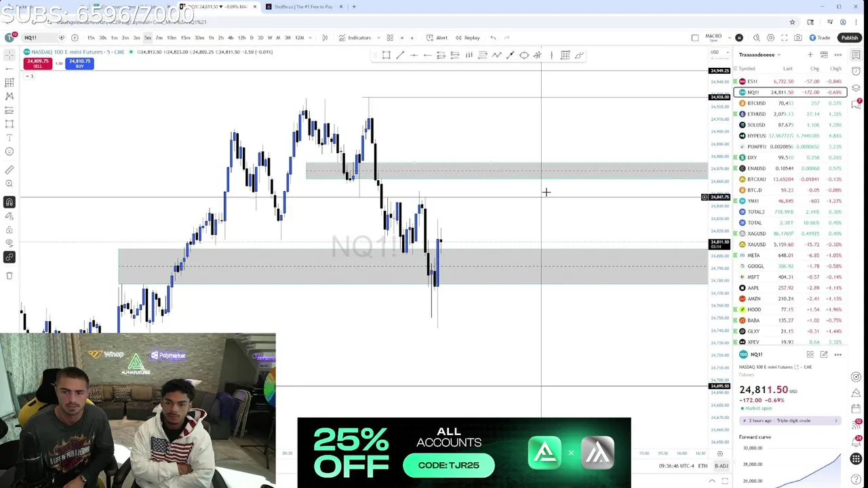This screenshot has width=868, height=488.
Task: Select ellipse tool in favorites toolbar
Action: [524, 55]
